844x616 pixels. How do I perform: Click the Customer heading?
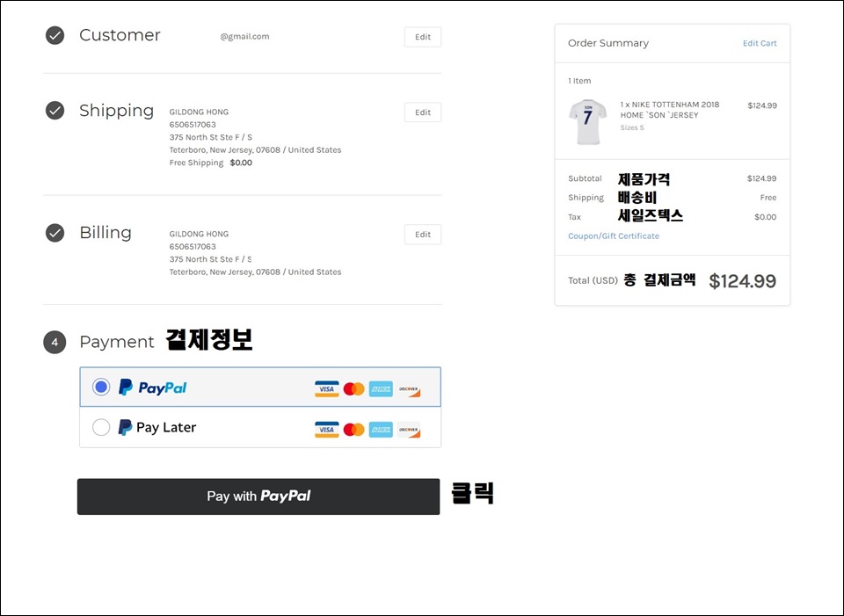120,35
